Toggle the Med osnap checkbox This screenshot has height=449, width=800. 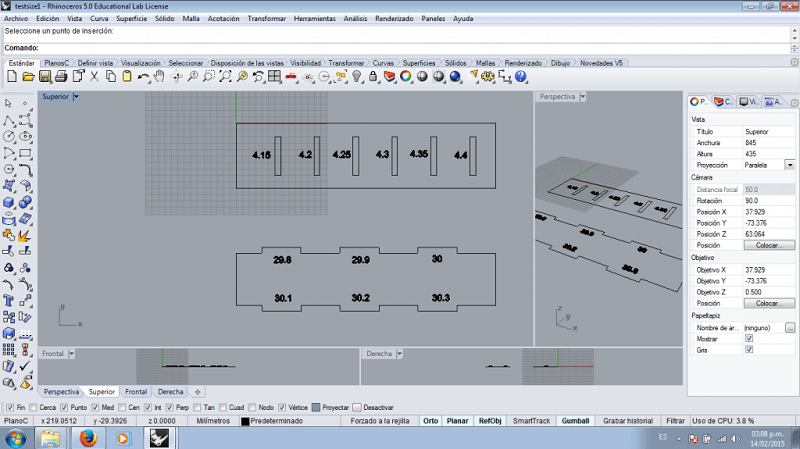95,407
